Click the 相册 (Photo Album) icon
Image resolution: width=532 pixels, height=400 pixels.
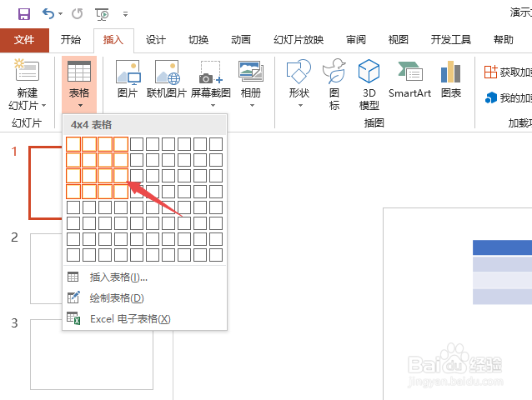point(251,71)
